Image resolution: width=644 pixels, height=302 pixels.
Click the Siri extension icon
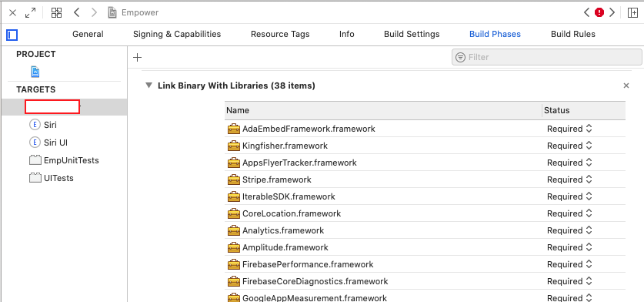tap(35, 125)
